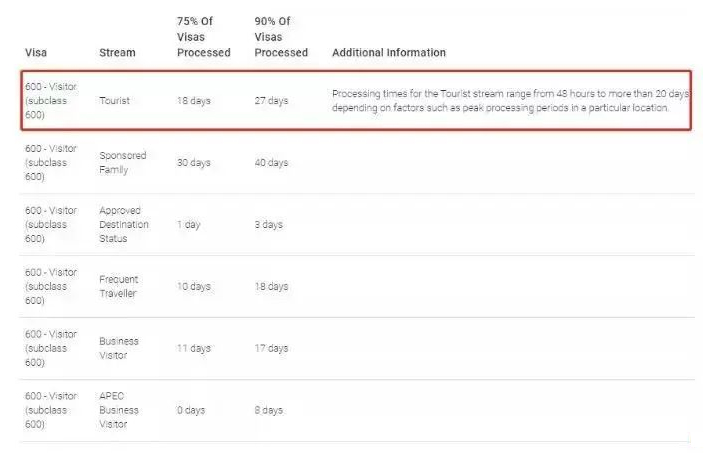The image size is (710, 453).
Task: Click the Frequent Traveller stream cell
Action: click(x=119, y=286)
